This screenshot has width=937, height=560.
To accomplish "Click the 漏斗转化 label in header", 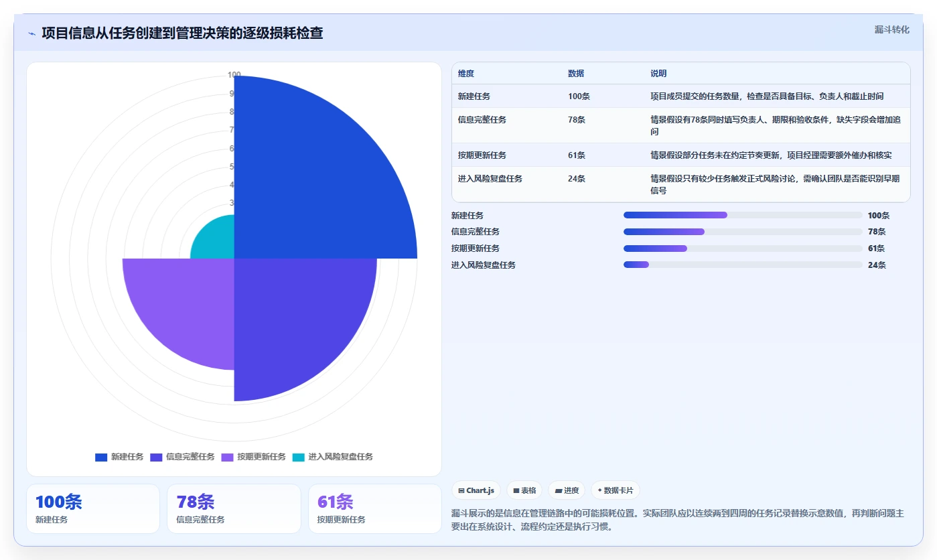I will [x=892, y=29].
